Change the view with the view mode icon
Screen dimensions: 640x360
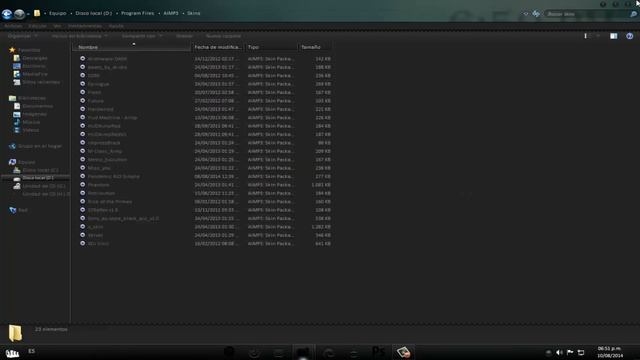tap(586, 36)
